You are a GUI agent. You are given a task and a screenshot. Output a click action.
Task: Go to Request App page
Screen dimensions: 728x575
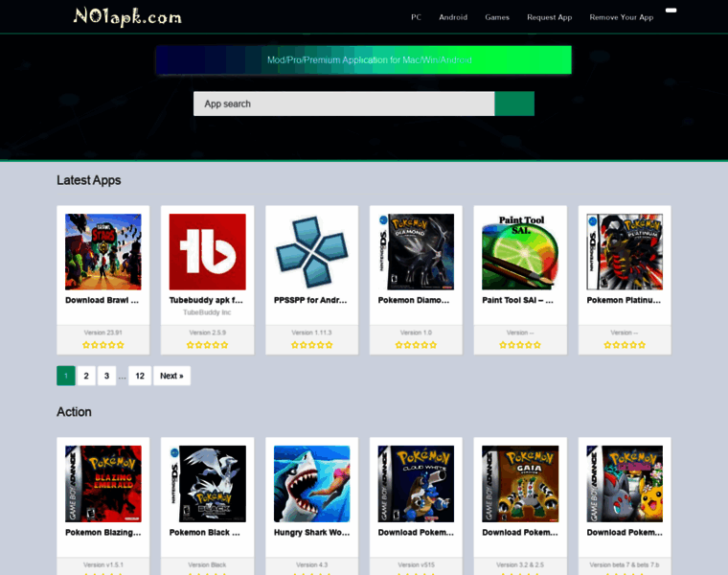(549, 17)
